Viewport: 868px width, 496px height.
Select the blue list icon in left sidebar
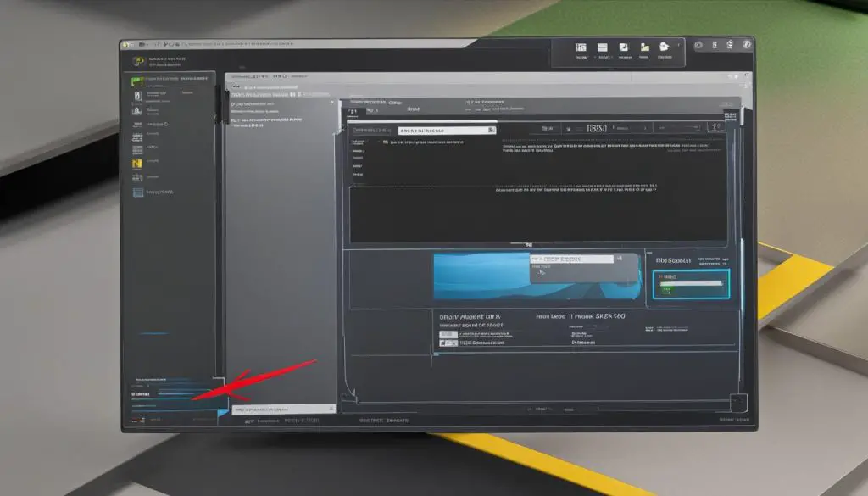[x=136, y=193]
